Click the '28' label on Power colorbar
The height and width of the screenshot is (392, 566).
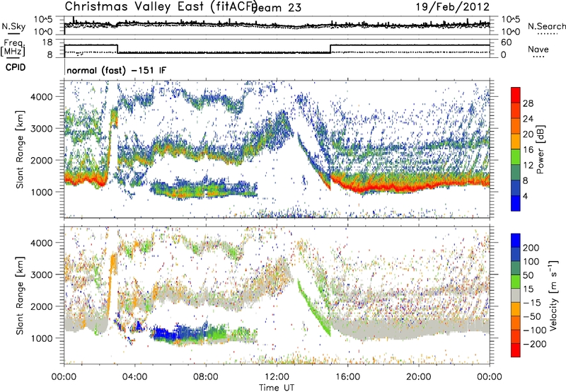[x=528, y=103]
